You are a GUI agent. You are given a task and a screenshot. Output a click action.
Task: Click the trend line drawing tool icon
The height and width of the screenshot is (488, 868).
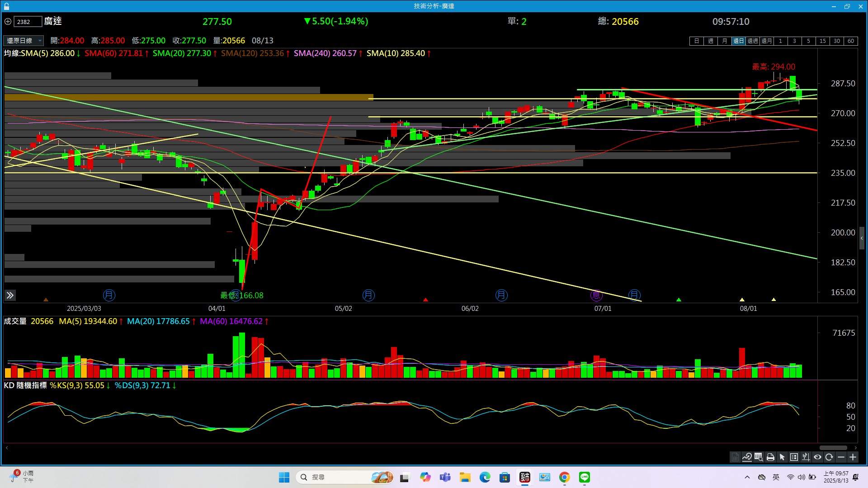(x=747, y=457)
